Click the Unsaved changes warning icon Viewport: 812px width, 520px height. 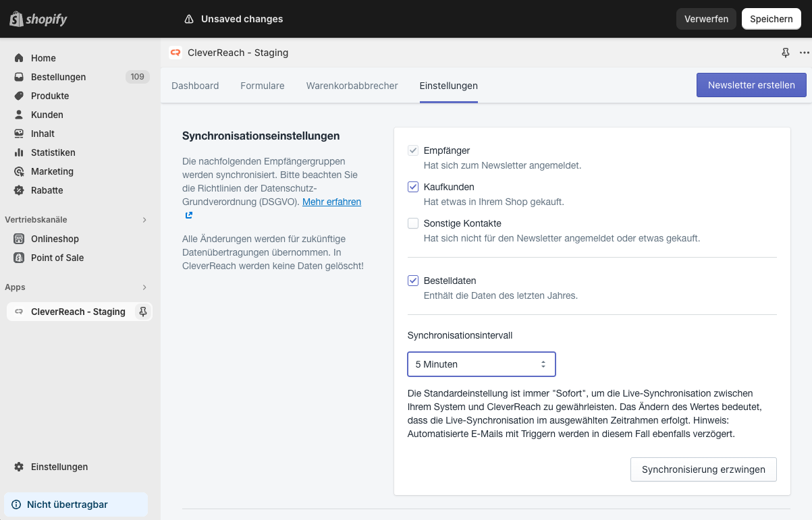pos(189,19)
